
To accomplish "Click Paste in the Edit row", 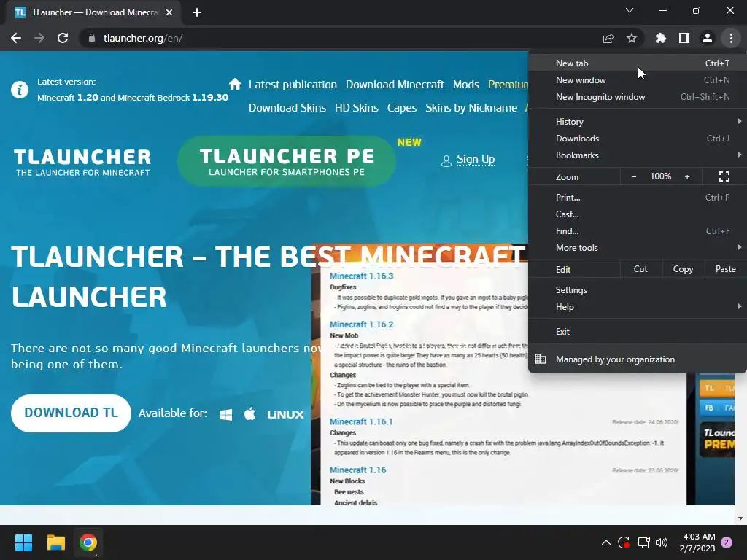I will point(726,269).
